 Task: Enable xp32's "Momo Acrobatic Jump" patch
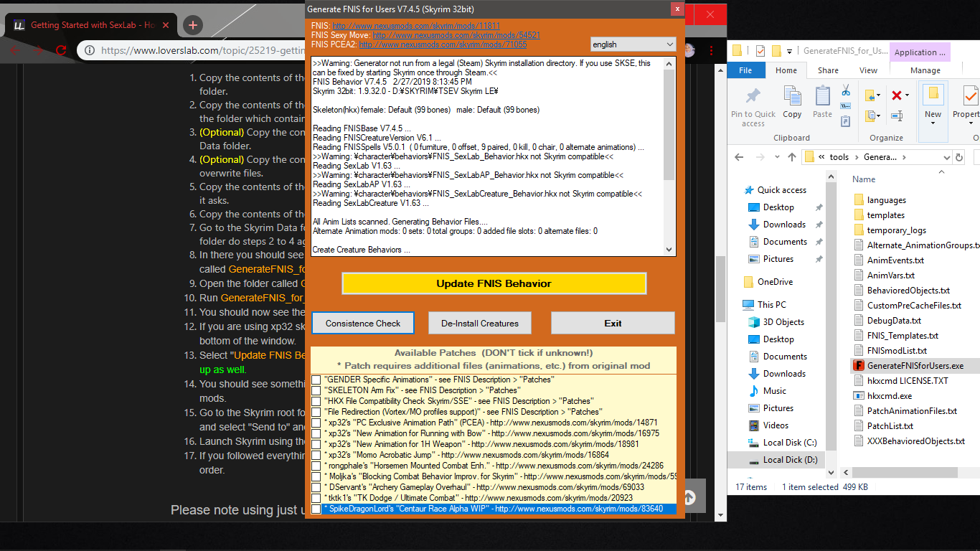point(316,455)
